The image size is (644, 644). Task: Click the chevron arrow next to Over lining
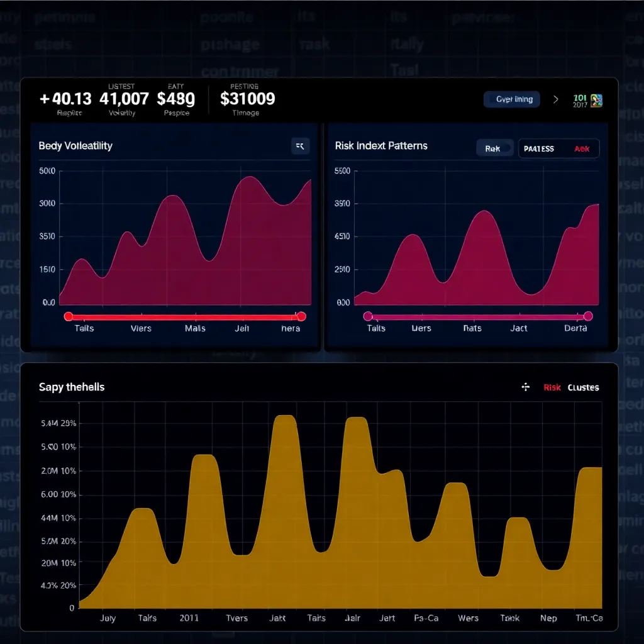(555, 99)
